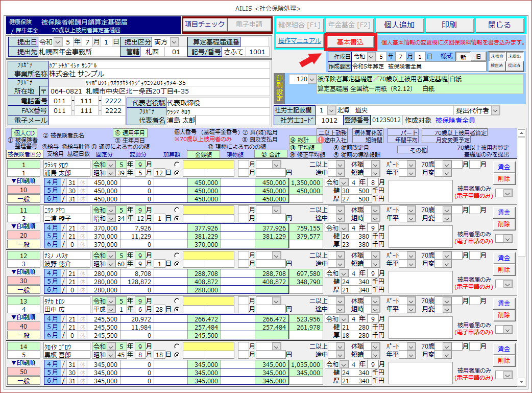
Task: Click the scrollbar down arrow in employee list
Action: point(521,381)
